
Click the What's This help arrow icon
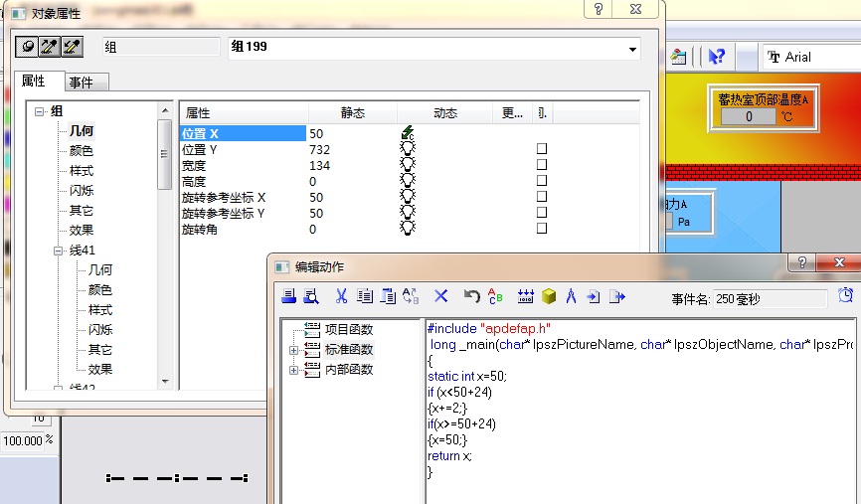click(x=716, y=57)
